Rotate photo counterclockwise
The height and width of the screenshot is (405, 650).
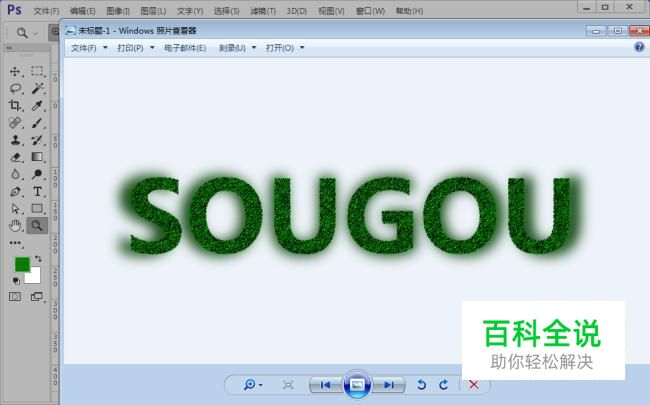[x=422, y=385]
